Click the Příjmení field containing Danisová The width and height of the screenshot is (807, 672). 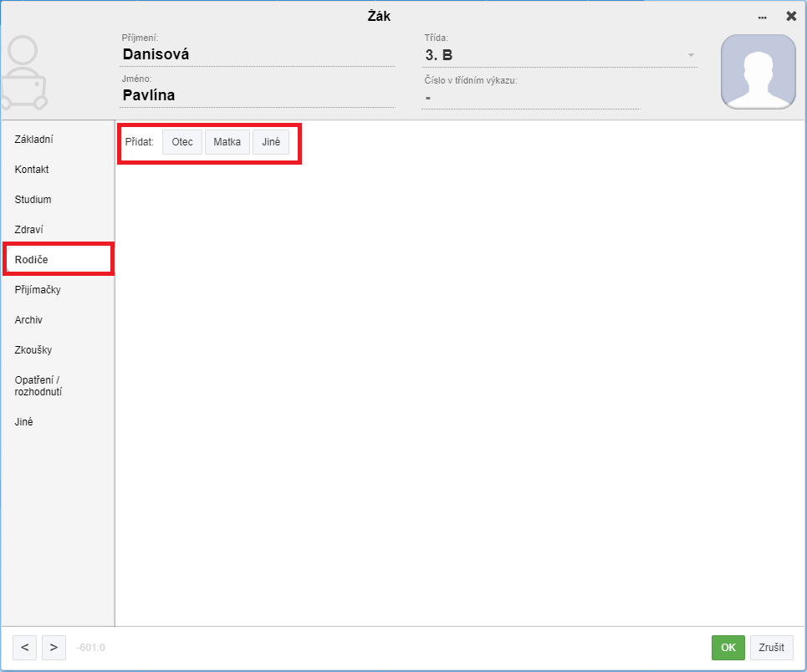[258, 54]
